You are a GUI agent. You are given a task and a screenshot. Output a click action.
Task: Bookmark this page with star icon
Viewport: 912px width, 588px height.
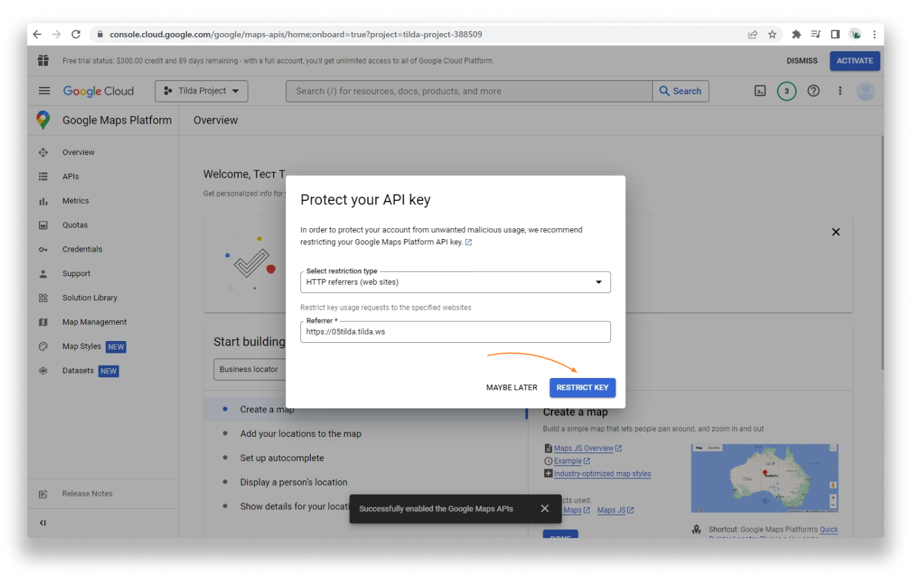[x=772, y=34]
